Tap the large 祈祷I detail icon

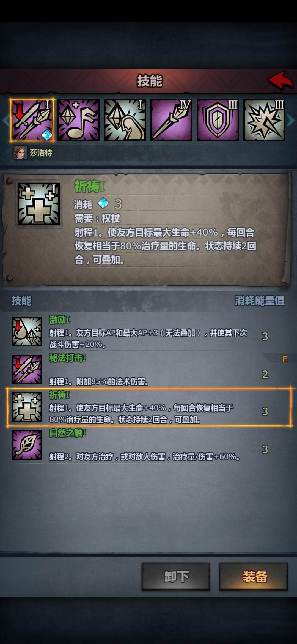tap(38, 204)
